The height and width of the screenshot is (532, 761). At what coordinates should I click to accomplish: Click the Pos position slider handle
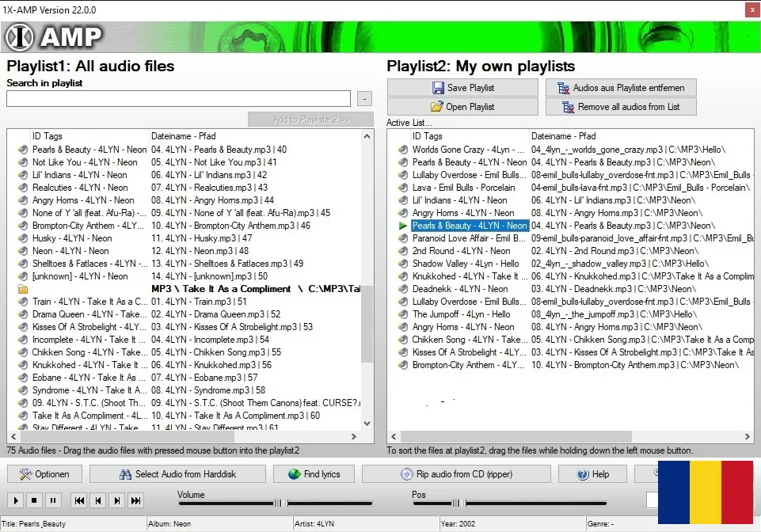pyautogui.click(x=458, y=503)
